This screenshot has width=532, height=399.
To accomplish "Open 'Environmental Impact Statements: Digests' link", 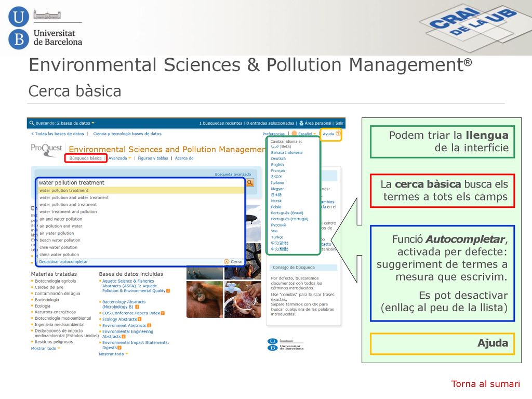I will click(136, 345).
